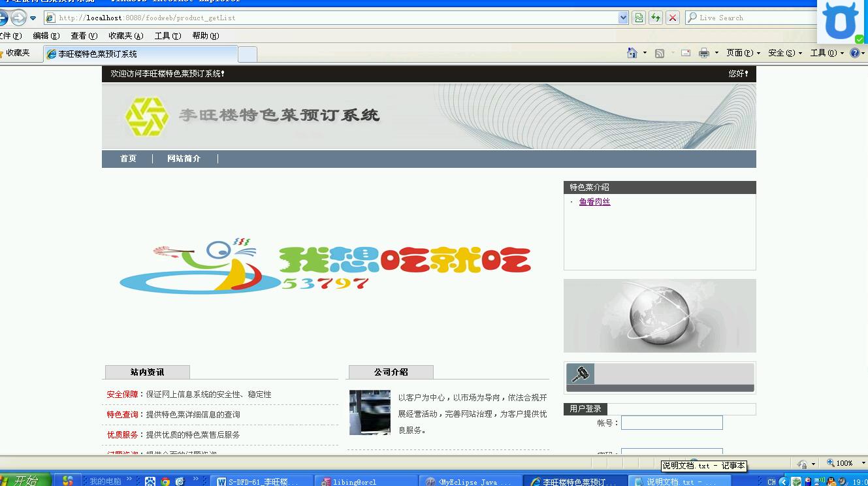Click the red X stop loading button
The width and height of the screenshot is (868, 486).
[673, 18]
